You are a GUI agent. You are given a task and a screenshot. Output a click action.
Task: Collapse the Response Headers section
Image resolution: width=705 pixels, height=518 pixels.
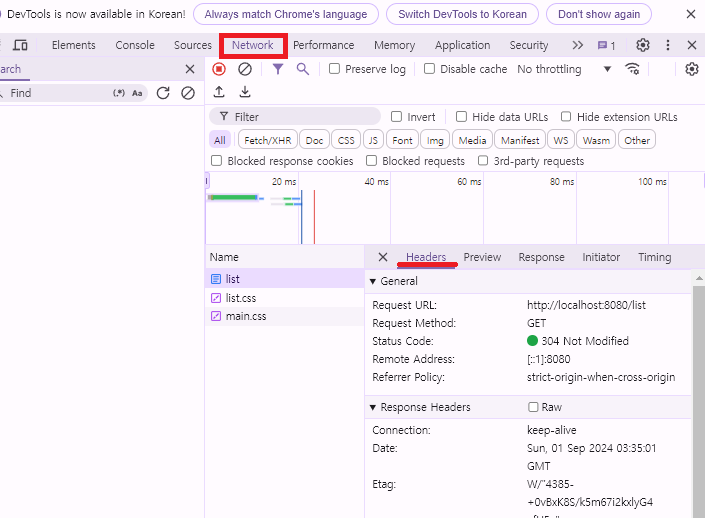[x=373, y=407]
